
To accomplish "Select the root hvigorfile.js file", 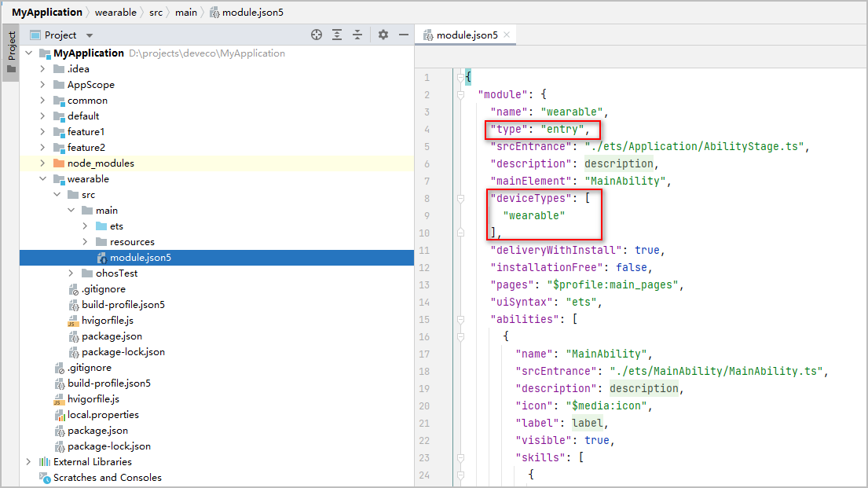I will click(93, 399).
